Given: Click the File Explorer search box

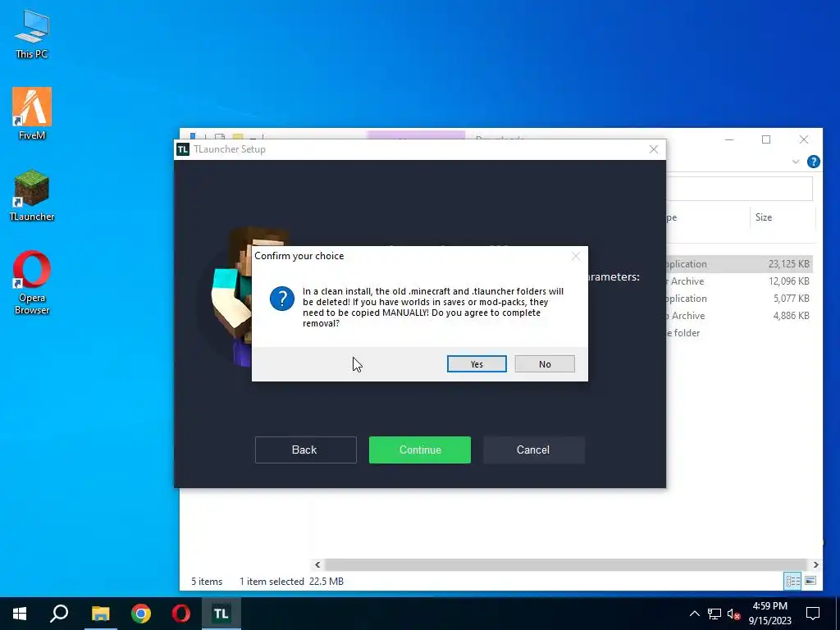Looking at the screenshot, I should tap(740, 189).
